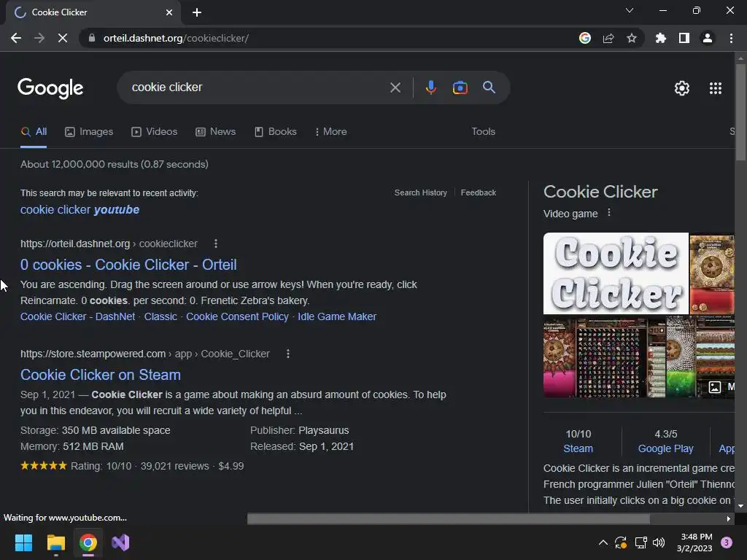Expand the More search categories
Screen dimensions: 747x560
(331, 132)
